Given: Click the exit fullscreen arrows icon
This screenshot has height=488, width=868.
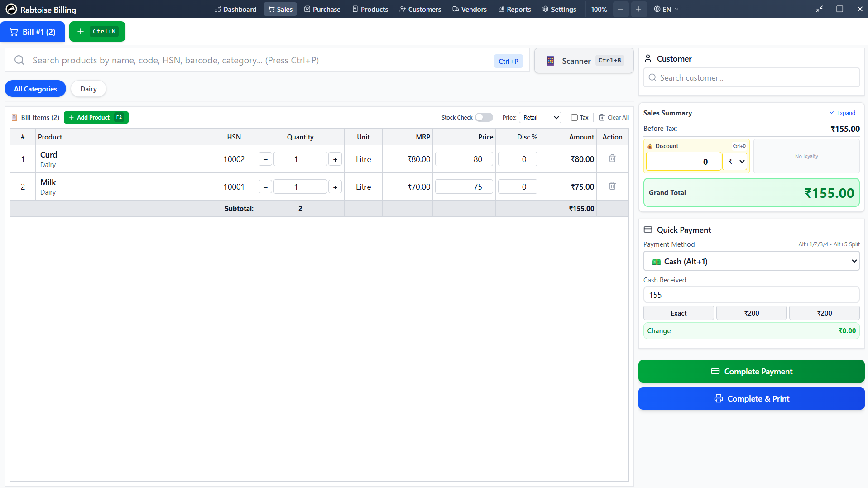Looking at the screenshot, I should (x=820, y=9).
